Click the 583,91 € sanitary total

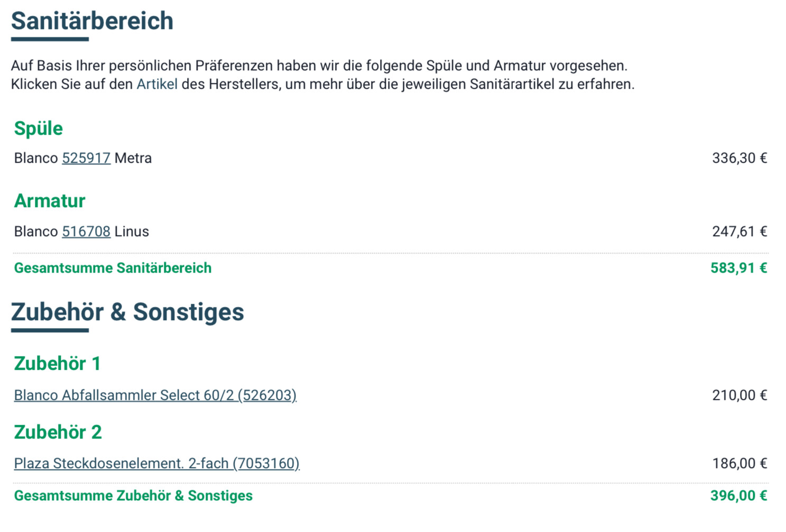(738, 268)
